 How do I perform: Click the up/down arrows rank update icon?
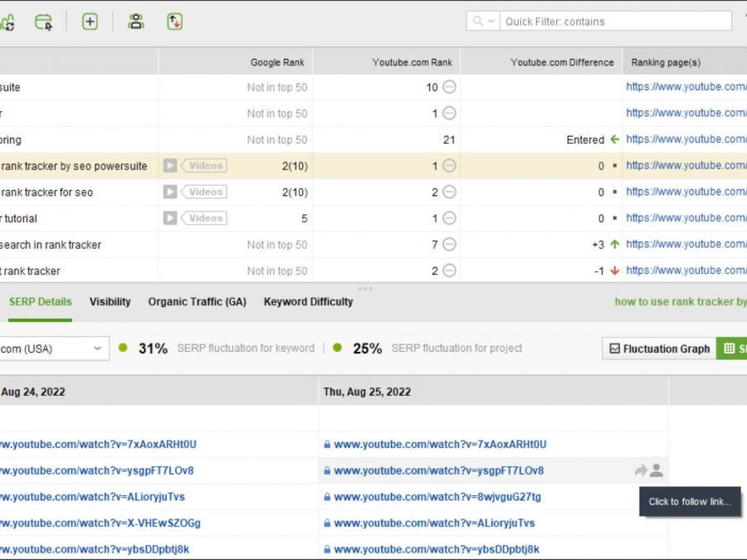(174, 22)
